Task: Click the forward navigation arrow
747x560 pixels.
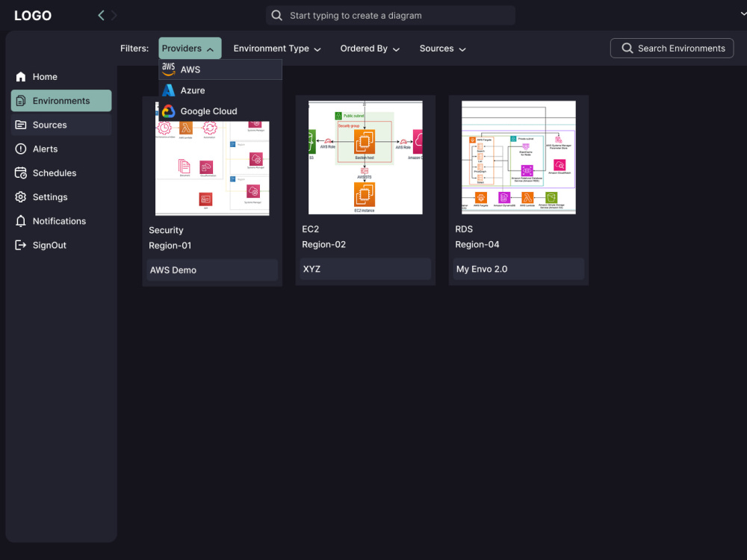Action: (114, 15)
